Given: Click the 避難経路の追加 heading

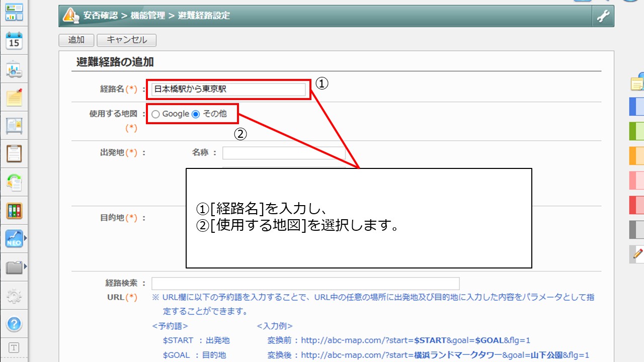Looking at the screenshot, I should tap(115, 62).
